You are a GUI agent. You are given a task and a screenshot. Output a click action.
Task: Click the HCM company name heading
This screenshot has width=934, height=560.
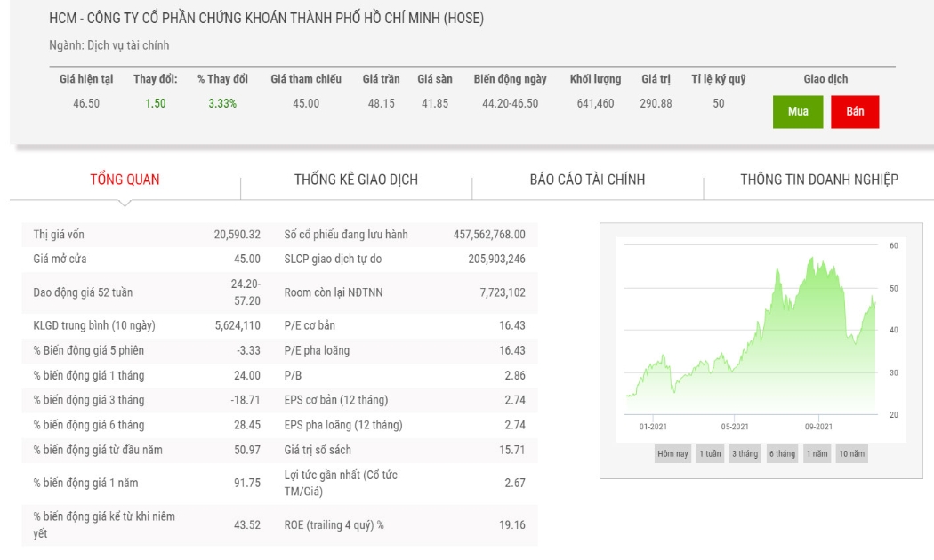[x=266, y=19]
